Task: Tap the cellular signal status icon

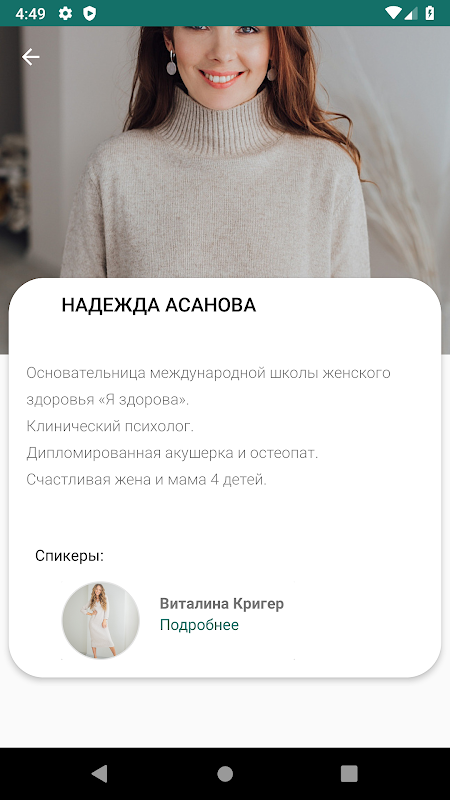Action: [x=411, y=13]
